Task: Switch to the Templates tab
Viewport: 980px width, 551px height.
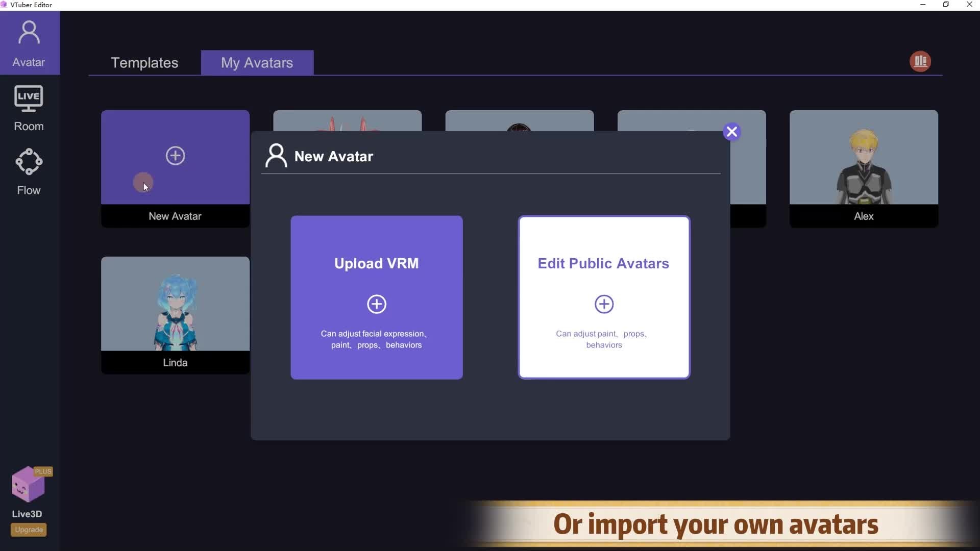Action: [144, 63]
